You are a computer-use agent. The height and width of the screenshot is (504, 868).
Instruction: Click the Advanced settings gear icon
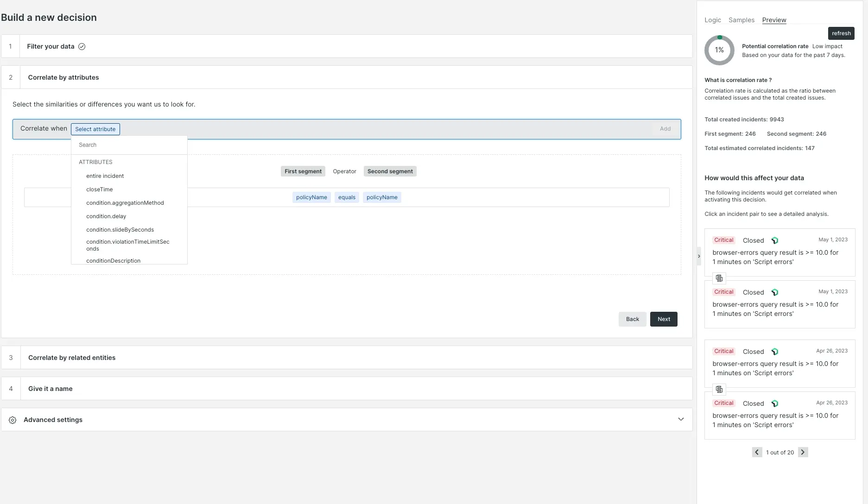coord(13,420)
